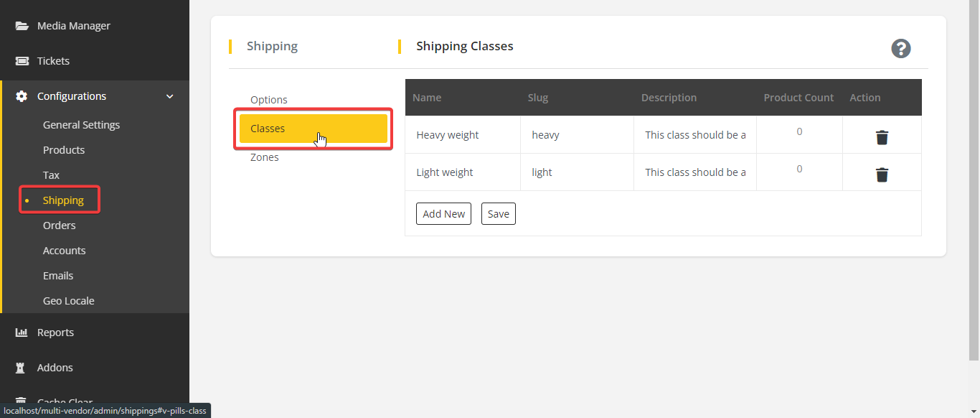Image resolution: width=980 pixels, height=418 pixels.
Task: Edit Heavy weight description field
Action: coord(695,135)
